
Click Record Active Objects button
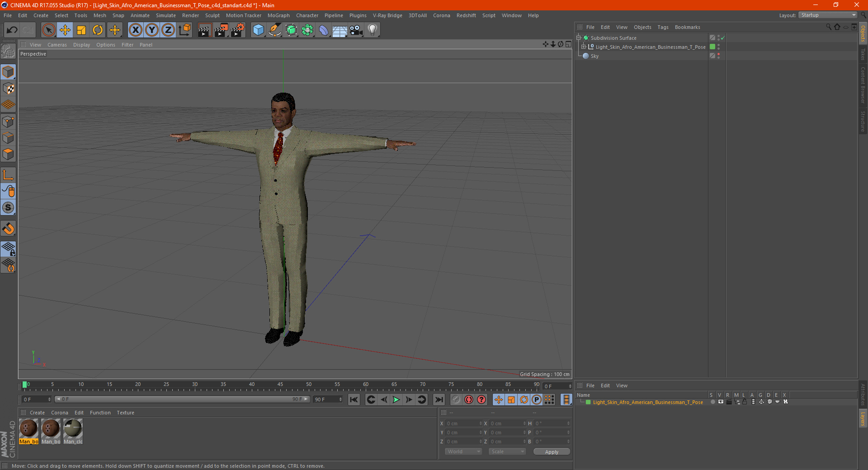[456, 399]
